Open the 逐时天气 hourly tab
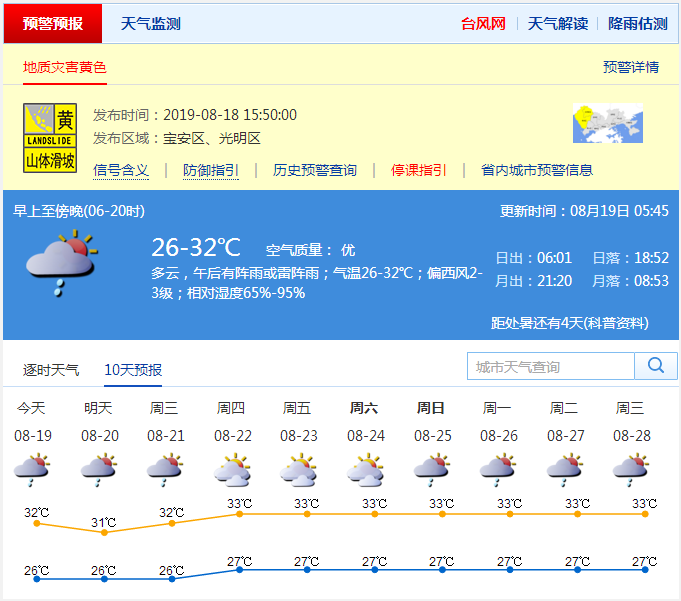 point(51,370)
